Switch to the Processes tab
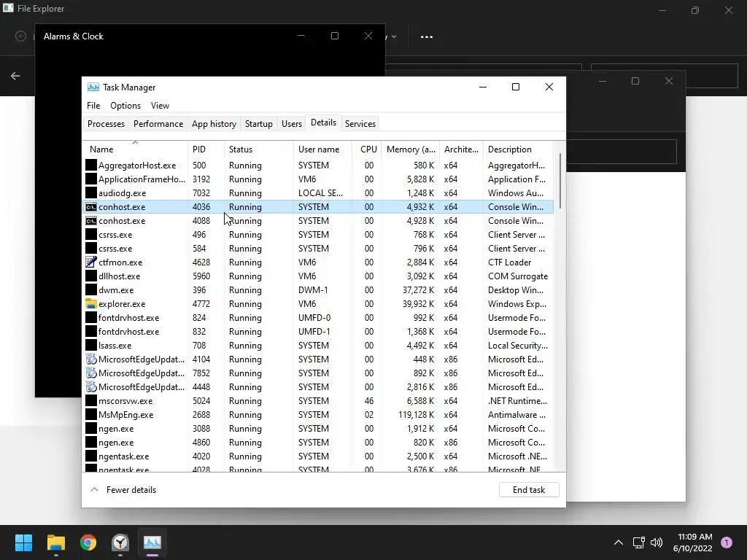747x560 pixels. [x=106, y=124]
